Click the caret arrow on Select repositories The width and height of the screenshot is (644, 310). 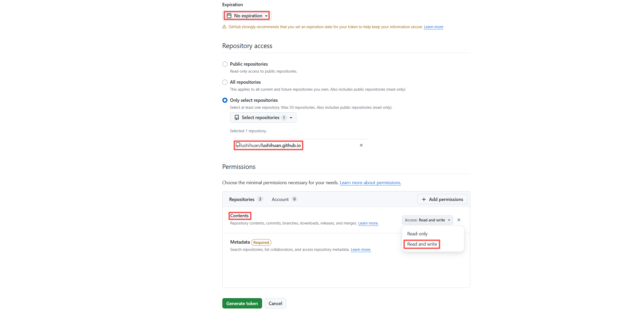point(291,118)
